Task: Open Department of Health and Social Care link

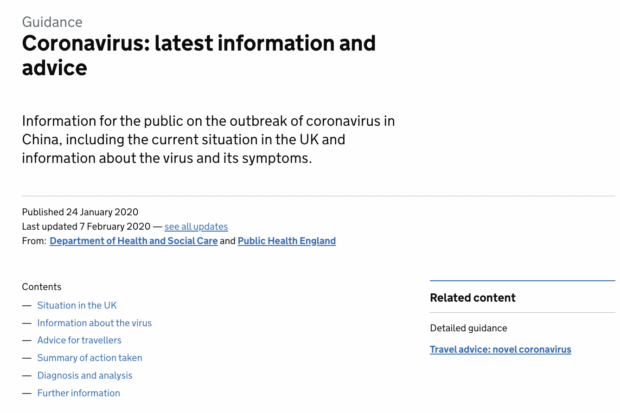Action: 134,241
